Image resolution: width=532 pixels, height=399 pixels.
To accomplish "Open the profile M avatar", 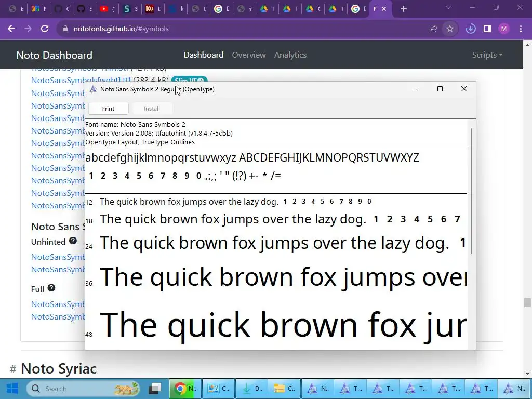I will (504, 29).
